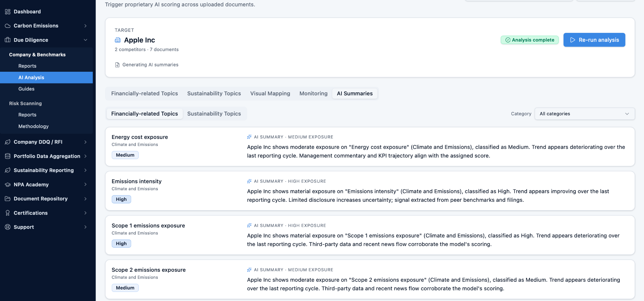This screenshot has width=644, height=301.
Task: Select the AI Summaries tab
Action: pos(355,94)
